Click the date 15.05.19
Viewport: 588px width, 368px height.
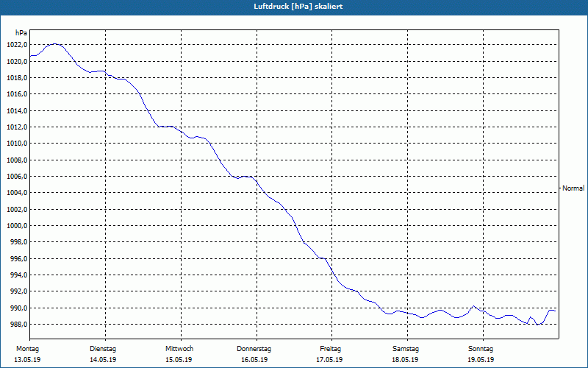tap(179, 360)
